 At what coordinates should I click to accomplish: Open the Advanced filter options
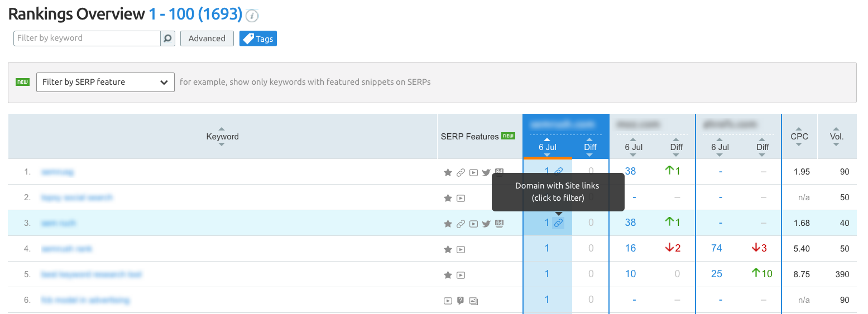(207, 38)
